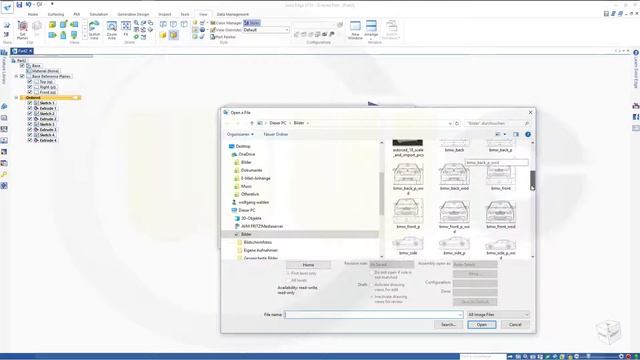Click the Cancel button in the dialog
This screenshot has height=360, width=640.
pos(515,324)
